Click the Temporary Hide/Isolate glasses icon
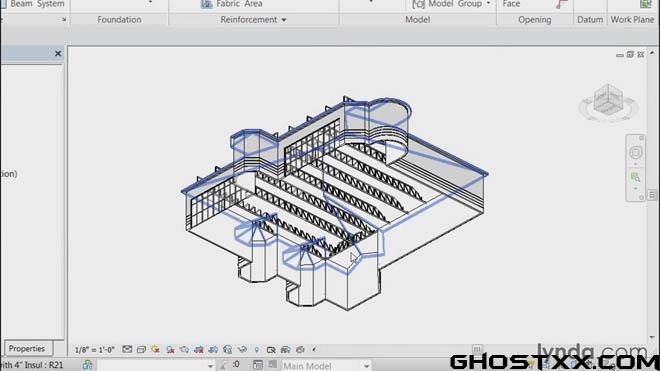This screenshot has height=371, width=660. point(242,350)
